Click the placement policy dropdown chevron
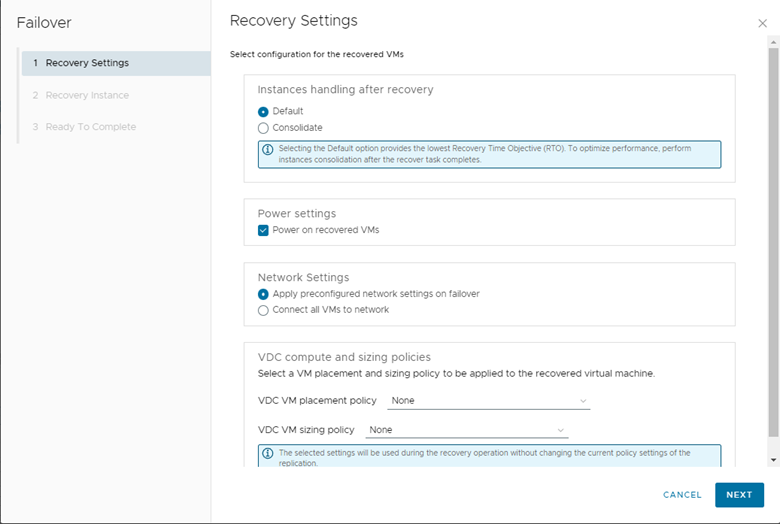Screen dimensions: 780x524 pos(583,400)
